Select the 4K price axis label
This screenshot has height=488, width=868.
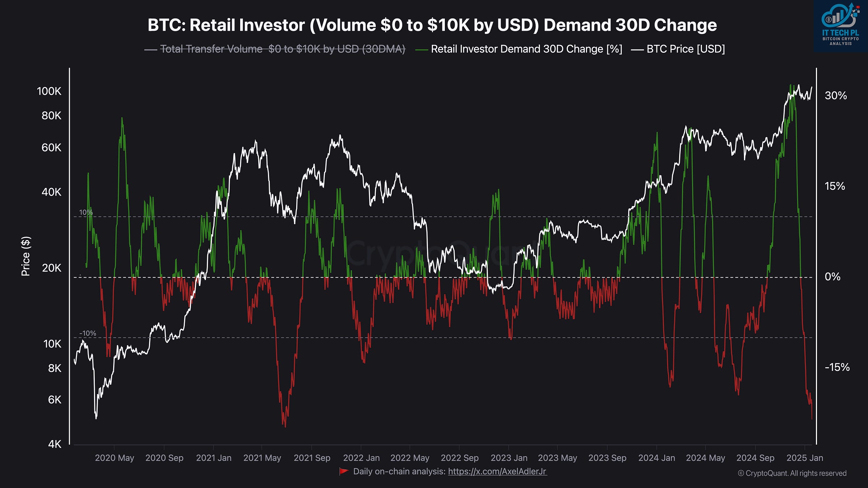point(55,444)
